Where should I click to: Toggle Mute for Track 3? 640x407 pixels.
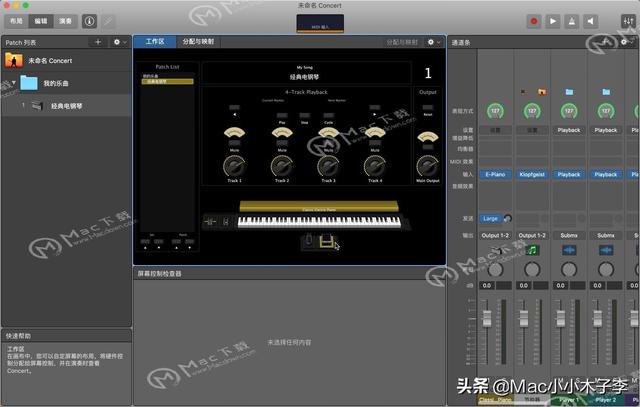pos(329,144)
